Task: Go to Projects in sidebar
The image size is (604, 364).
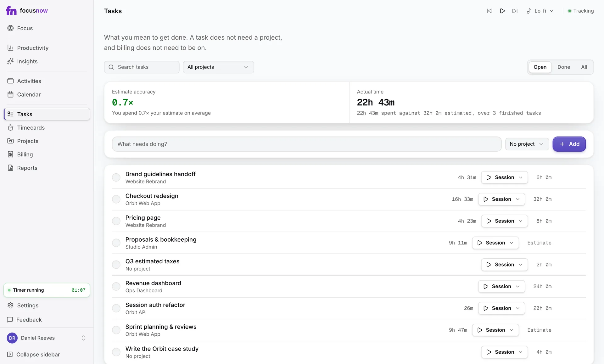Action: pos(47,141)
